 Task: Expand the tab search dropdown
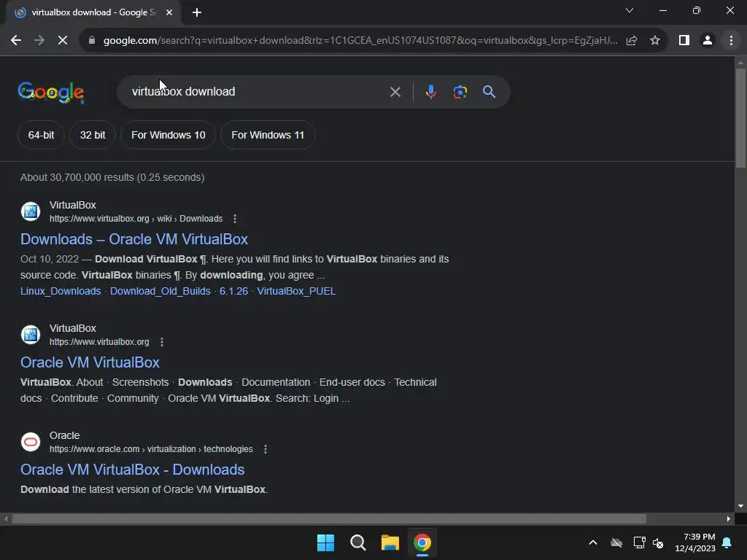click(x=630, y=10)
